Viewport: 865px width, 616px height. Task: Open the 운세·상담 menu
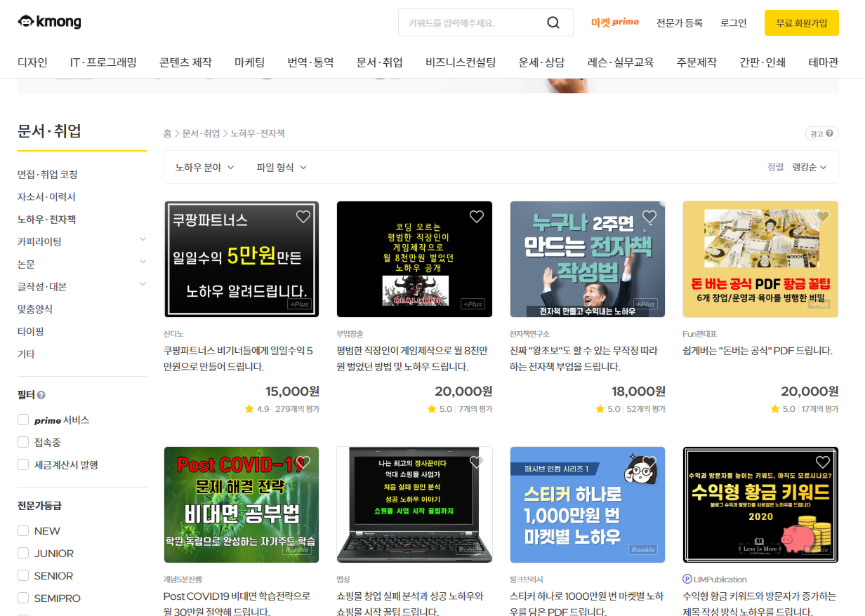[541, 62]
